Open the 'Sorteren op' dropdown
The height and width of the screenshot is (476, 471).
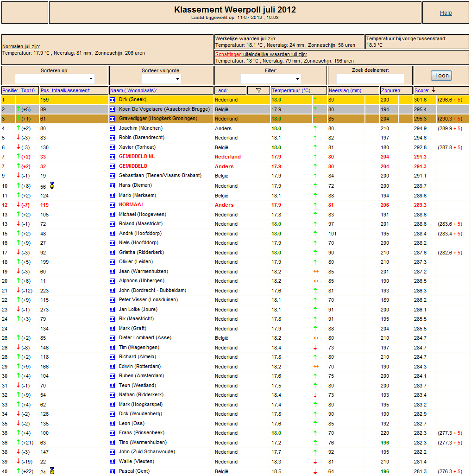(55, 79)
